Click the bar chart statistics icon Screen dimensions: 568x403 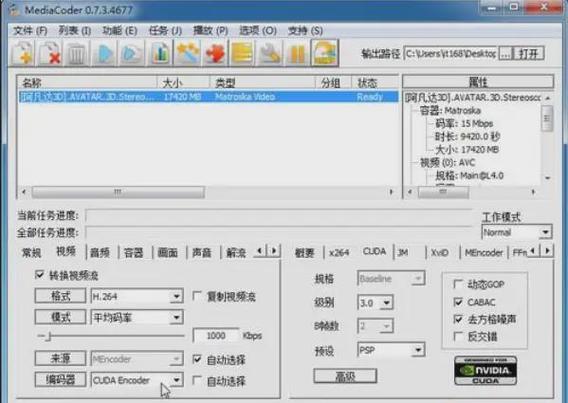click(160, 54)
